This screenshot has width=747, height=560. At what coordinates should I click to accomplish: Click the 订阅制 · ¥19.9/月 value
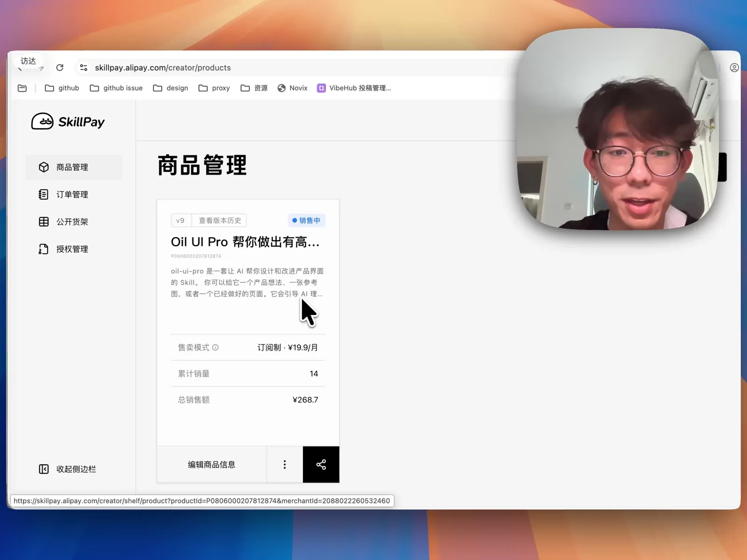coord(288,347)
